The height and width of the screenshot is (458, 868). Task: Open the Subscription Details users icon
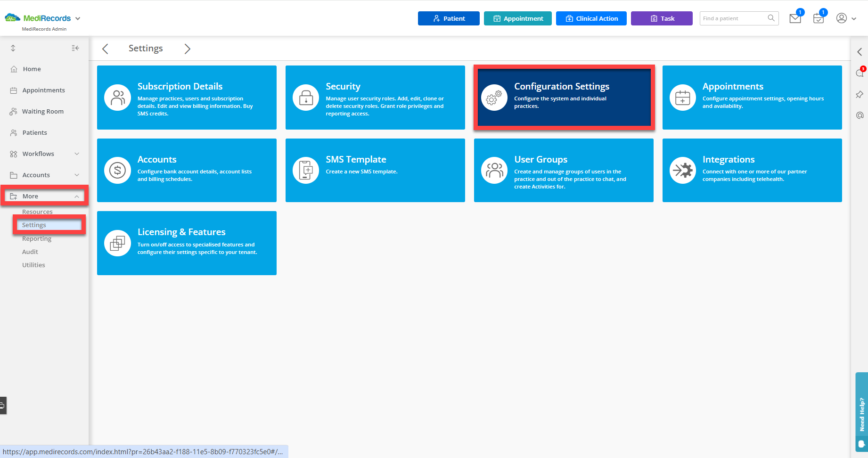point(117,98)
